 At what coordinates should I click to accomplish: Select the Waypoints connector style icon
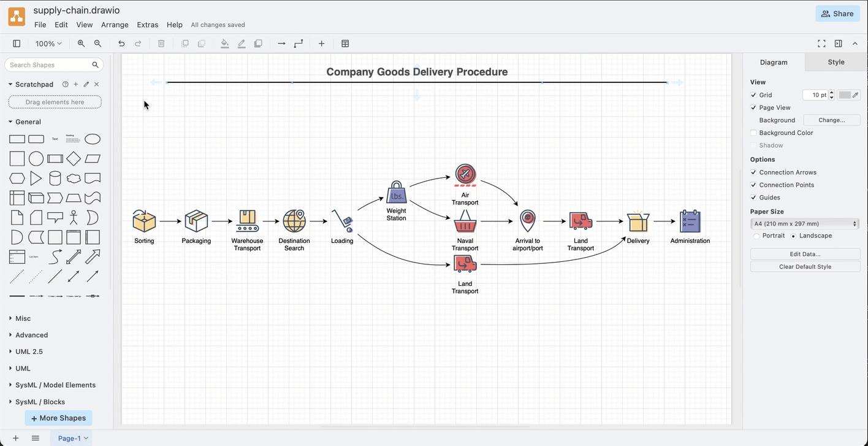tap(299, 44)
